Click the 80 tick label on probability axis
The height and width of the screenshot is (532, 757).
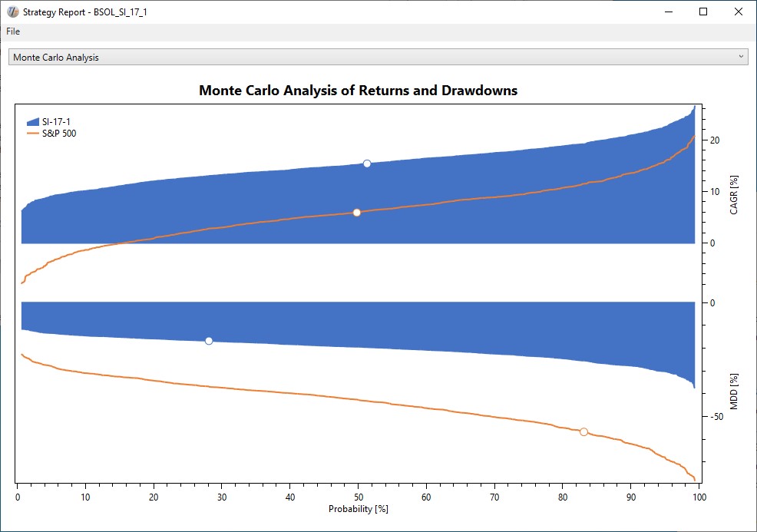(x=563, y=497)
